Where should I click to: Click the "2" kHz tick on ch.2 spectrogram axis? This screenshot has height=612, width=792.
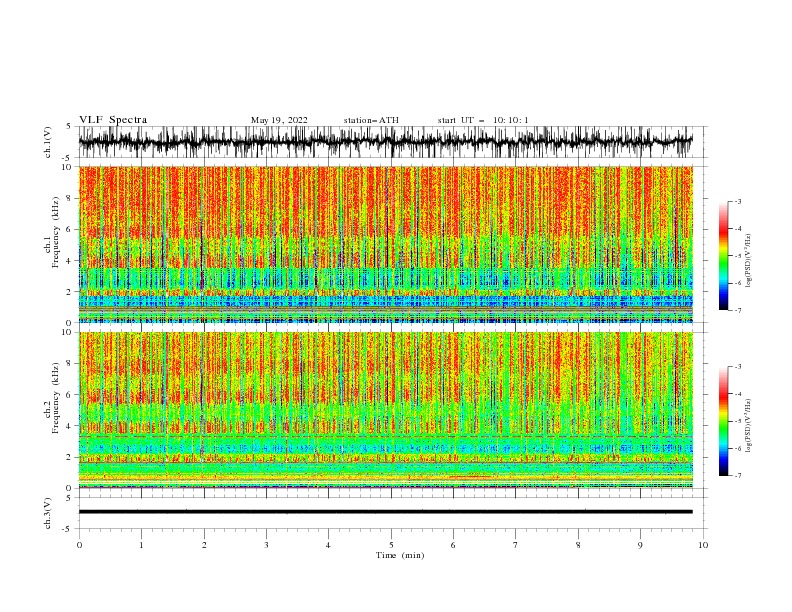pos(70,457)
